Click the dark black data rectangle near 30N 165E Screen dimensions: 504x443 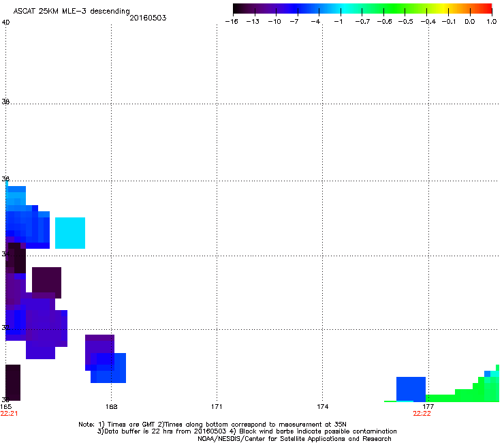(x=13, y=382)
